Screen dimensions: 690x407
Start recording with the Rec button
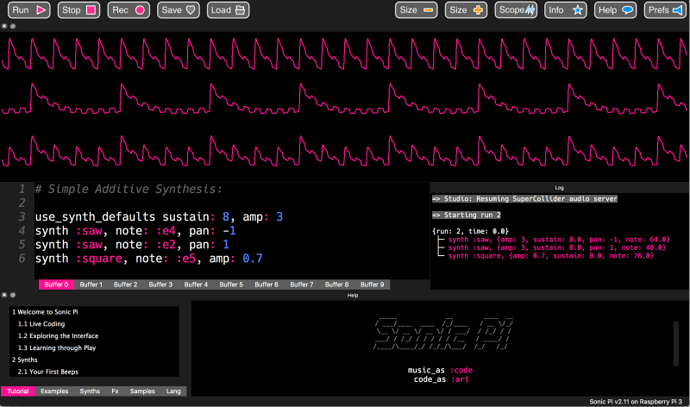pos(128,10)
